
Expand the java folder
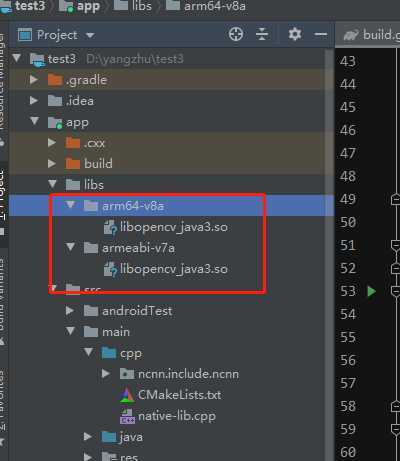click(x=88, y=436)
